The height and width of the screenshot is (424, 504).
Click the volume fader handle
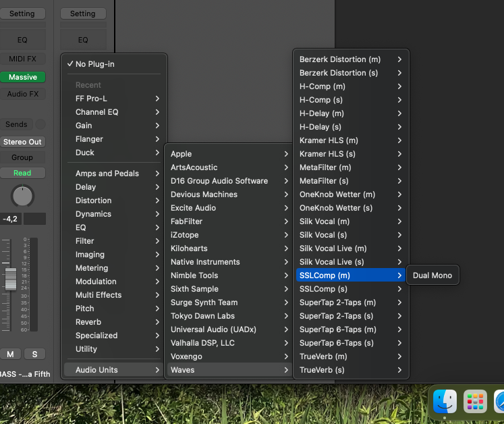pos(11,279)
